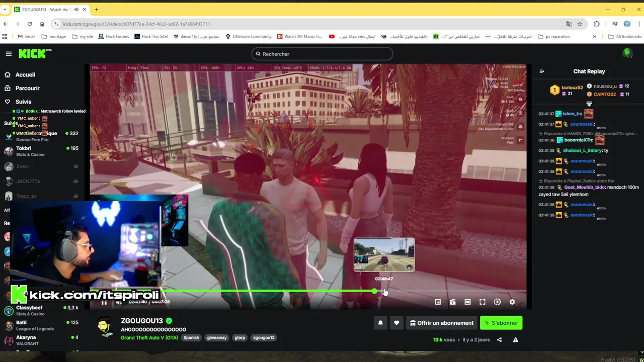Open the Hack Forums bookmark

[x=113, y=36]
